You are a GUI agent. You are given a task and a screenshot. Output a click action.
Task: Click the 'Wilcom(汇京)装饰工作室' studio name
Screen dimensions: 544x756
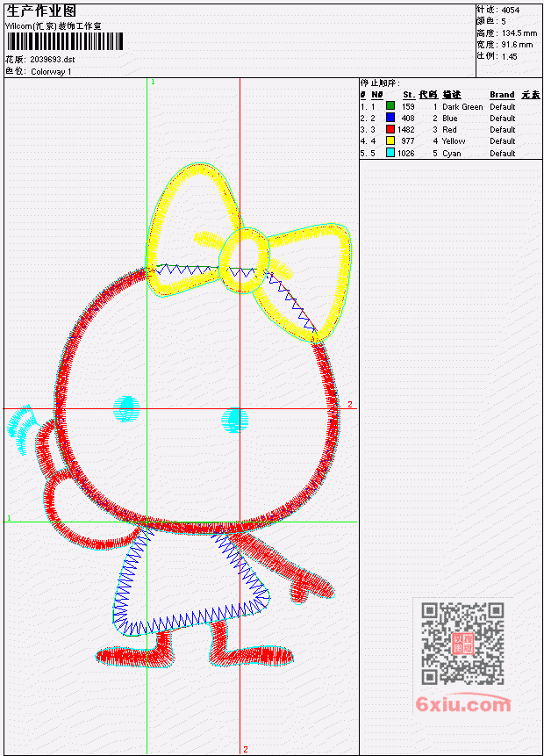click(53, 26)
